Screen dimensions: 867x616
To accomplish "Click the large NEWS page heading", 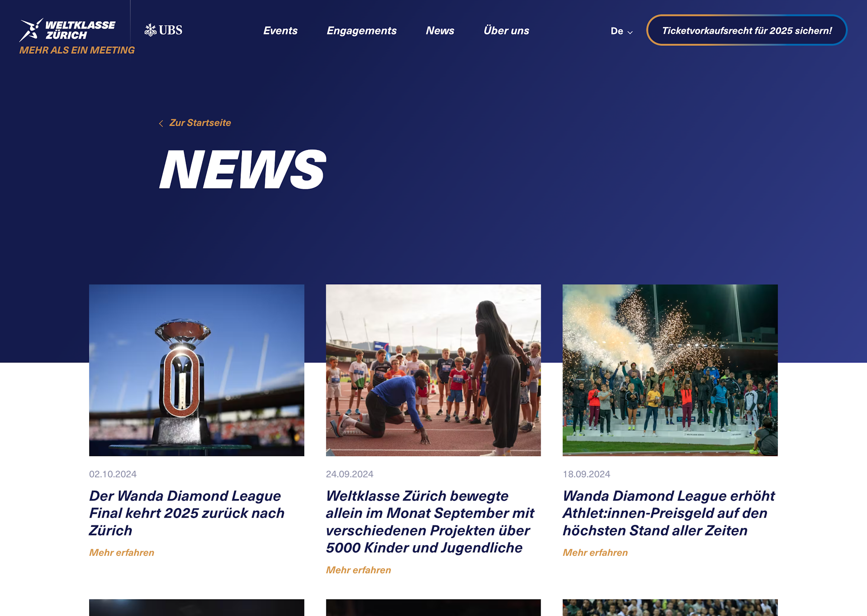I will click(x=243, y=169).
